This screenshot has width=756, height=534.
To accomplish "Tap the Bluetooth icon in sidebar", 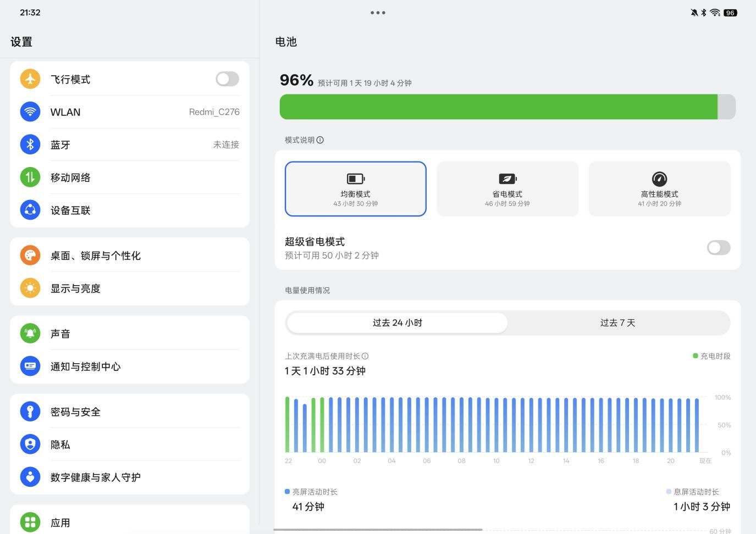I will (30, 144).
